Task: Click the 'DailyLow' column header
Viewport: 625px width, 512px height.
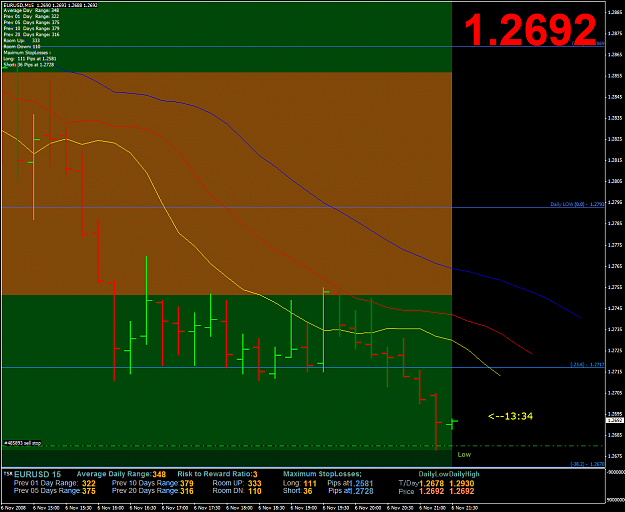Action: click(433, 474)
